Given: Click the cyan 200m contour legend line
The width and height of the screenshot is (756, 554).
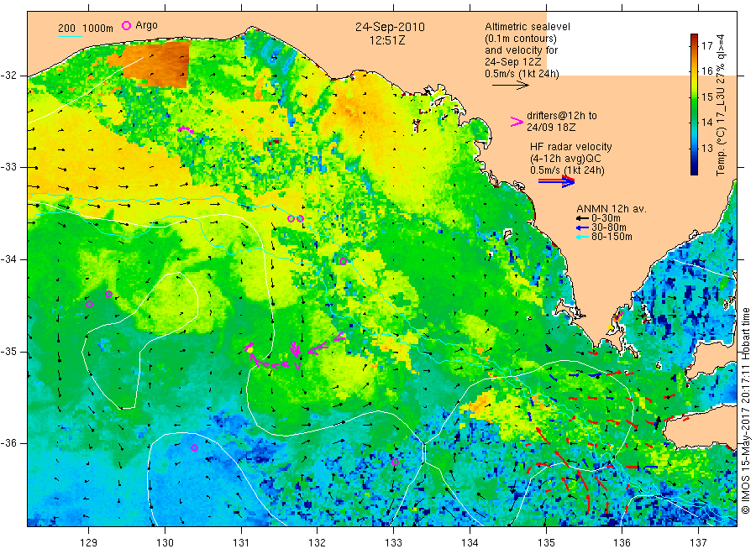Looking at the screenshot, I should (70, 36).
